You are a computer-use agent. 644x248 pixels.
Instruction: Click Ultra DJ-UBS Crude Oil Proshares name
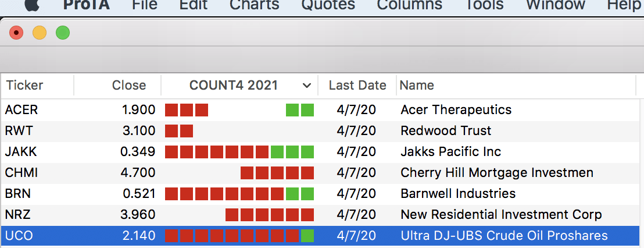pyautogui.click(x=504, y=236)
